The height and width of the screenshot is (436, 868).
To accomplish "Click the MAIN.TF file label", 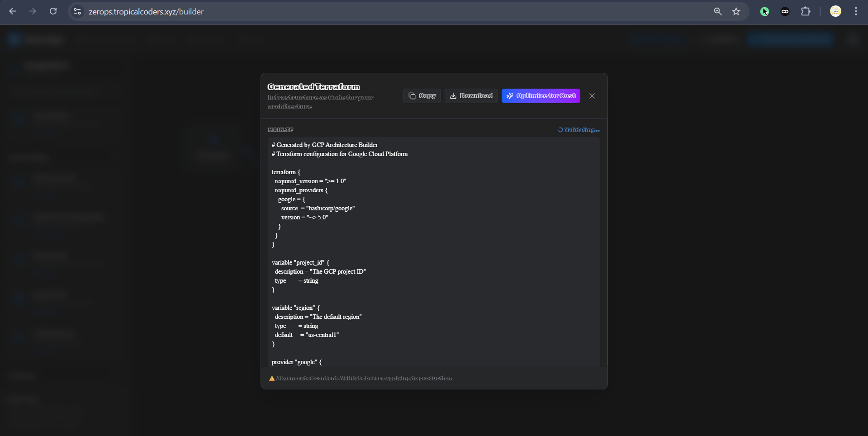I will 280,130.
